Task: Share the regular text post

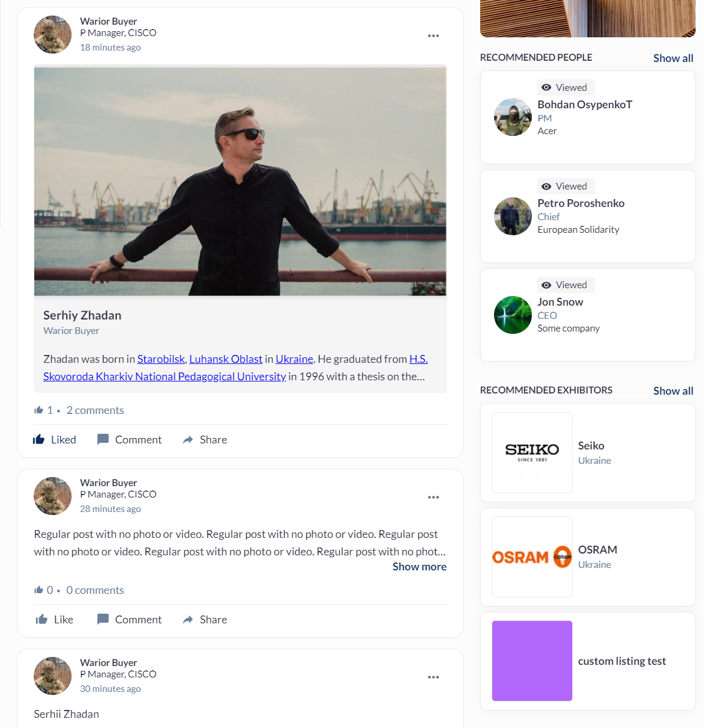Action: click(x=205, y=620)
